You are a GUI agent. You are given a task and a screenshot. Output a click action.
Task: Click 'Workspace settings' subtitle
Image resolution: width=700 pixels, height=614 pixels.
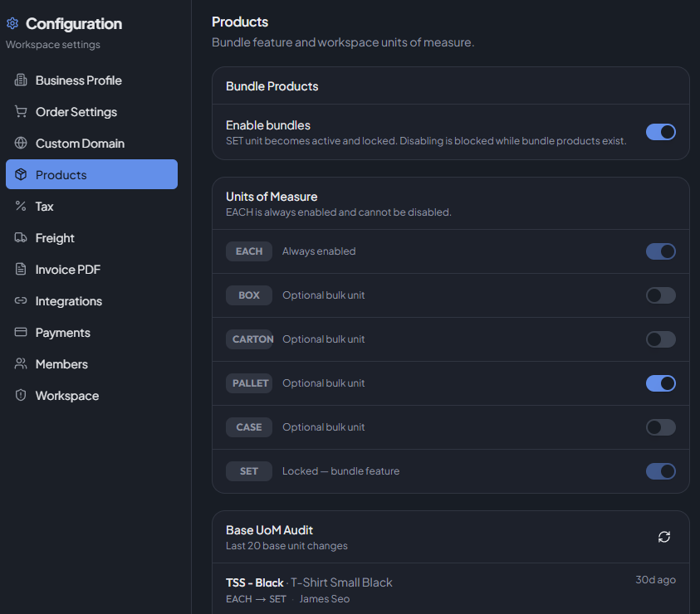pos(52,45)
